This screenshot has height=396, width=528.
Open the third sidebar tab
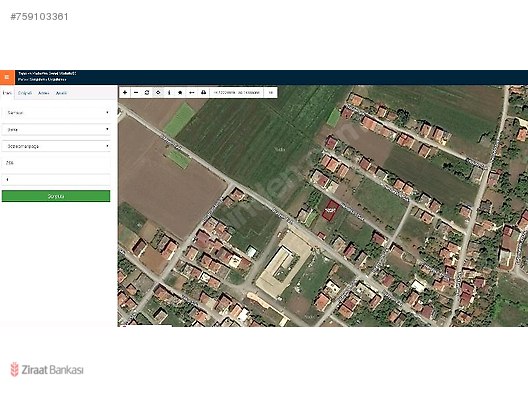pyautogui.click(x=43, y=93)
